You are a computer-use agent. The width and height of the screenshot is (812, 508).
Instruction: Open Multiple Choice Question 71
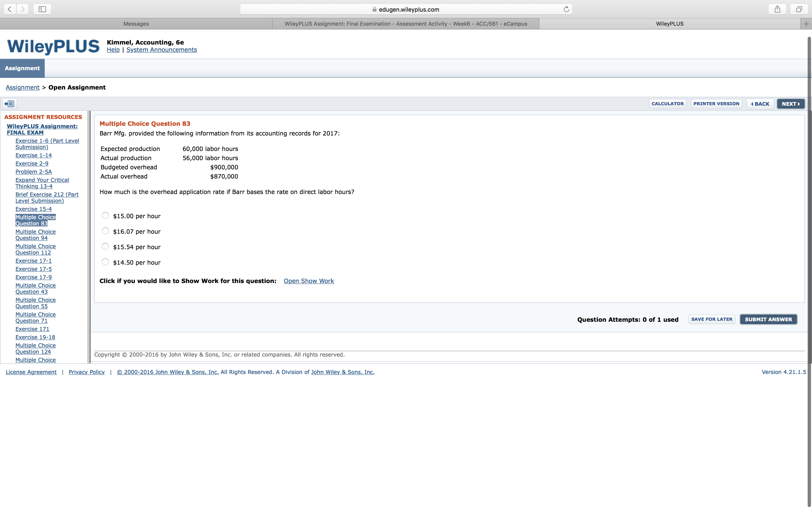click(36, 317)
